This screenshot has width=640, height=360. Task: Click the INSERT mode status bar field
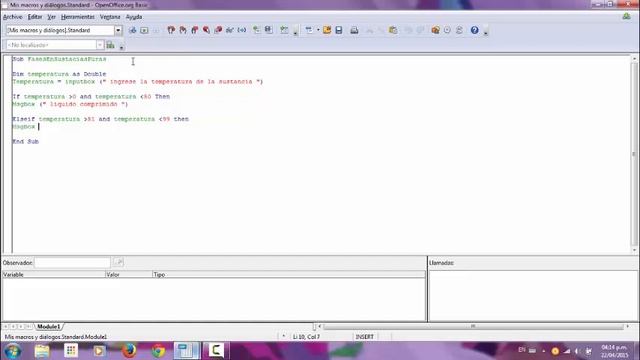coord(364,337)
